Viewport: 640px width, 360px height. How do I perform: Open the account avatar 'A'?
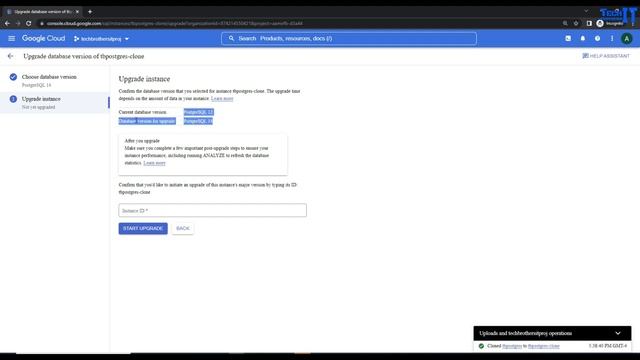pyautogui.click(x=627, y=38)
